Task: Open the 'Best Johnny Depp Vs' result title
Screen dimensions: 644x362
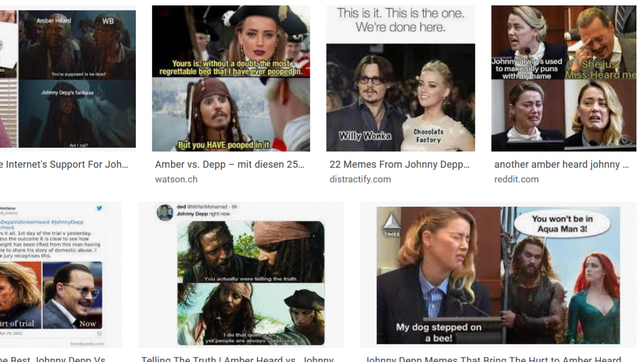Action: 52,358
